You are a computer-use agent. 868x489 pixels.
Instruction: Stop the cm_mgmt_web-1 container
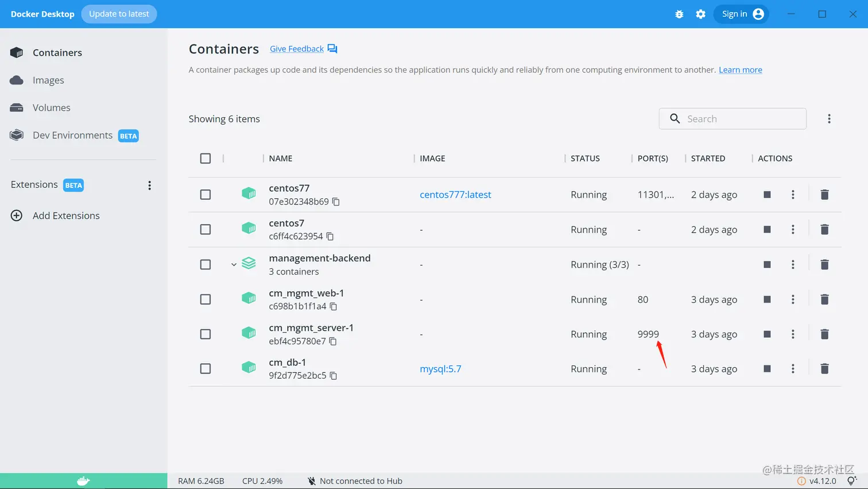[x=767, y=299]
